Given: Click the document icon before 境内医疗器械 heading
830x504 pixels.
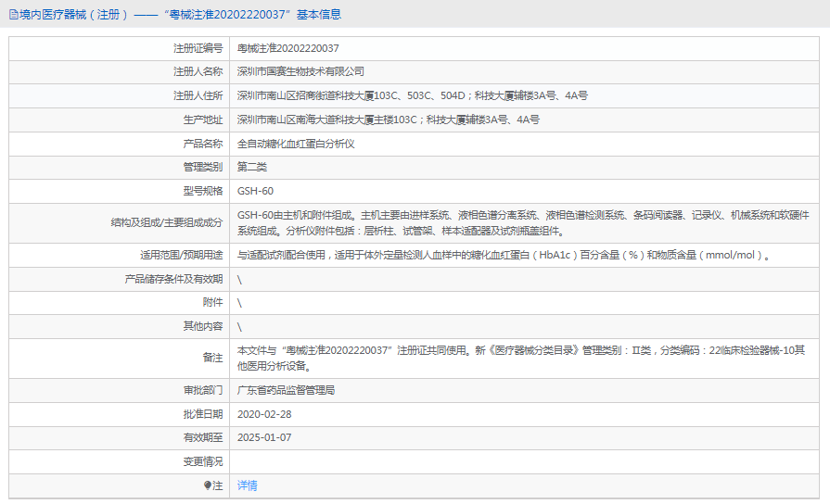Looking at the screenshot, I should [13, 15].
